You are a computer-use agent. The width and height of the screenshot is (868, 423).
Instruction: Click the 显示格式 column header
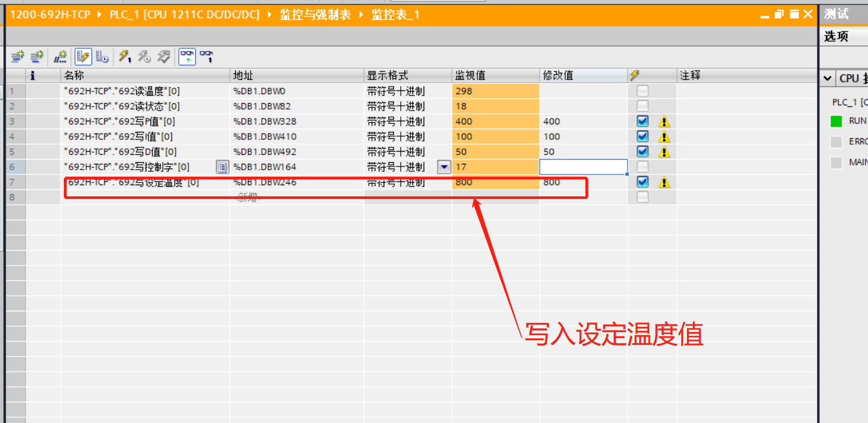click(408, 76)
